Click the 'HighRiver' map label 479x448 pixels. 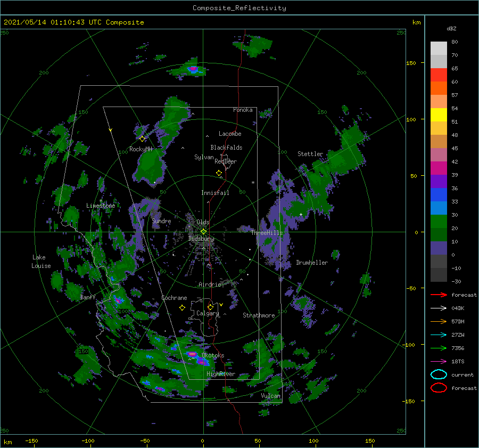(221, 374)
